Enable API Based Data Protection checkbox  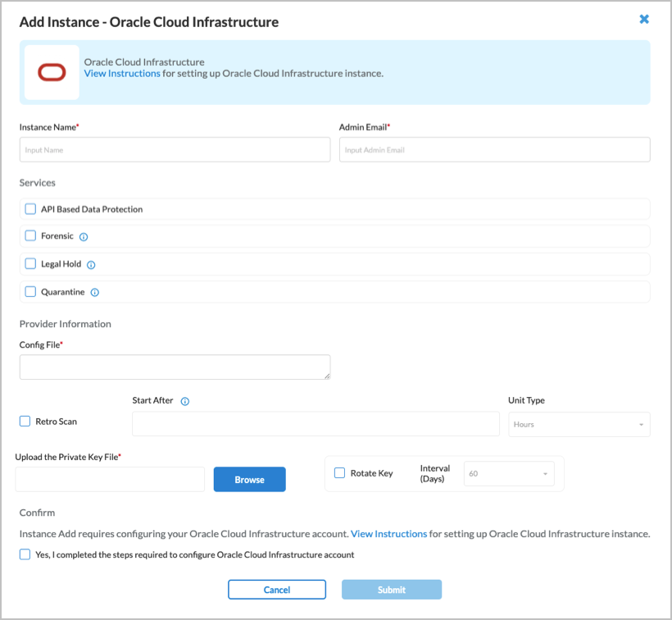30,209
